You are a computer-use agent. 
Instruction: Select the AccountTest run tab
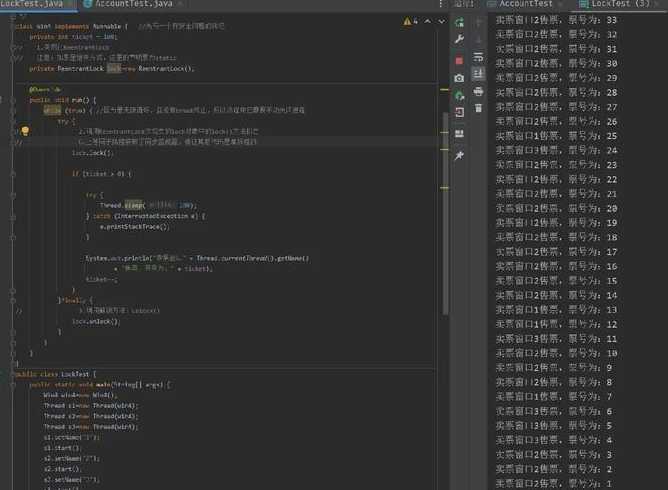coord(526,4)
